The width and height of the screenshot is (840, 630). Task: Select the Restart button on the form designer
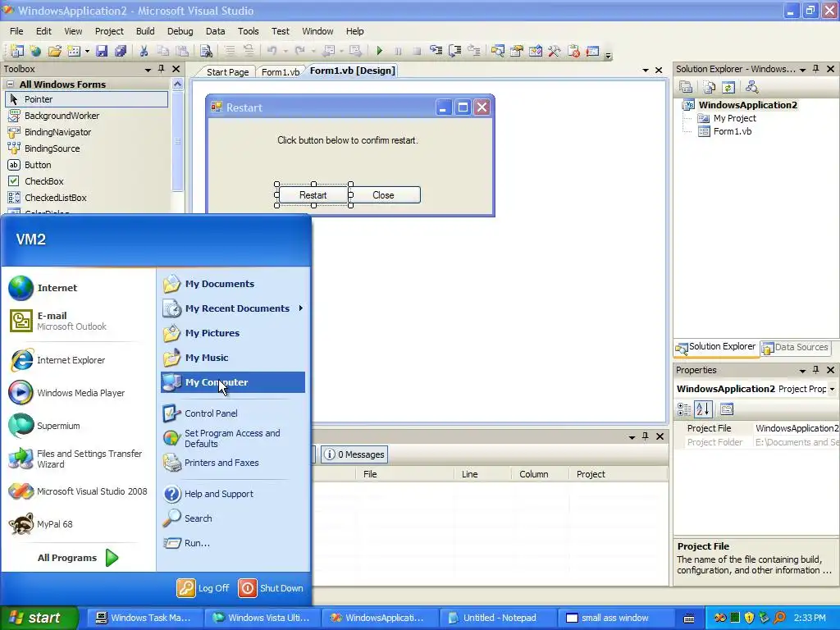[x=313, y=195]
